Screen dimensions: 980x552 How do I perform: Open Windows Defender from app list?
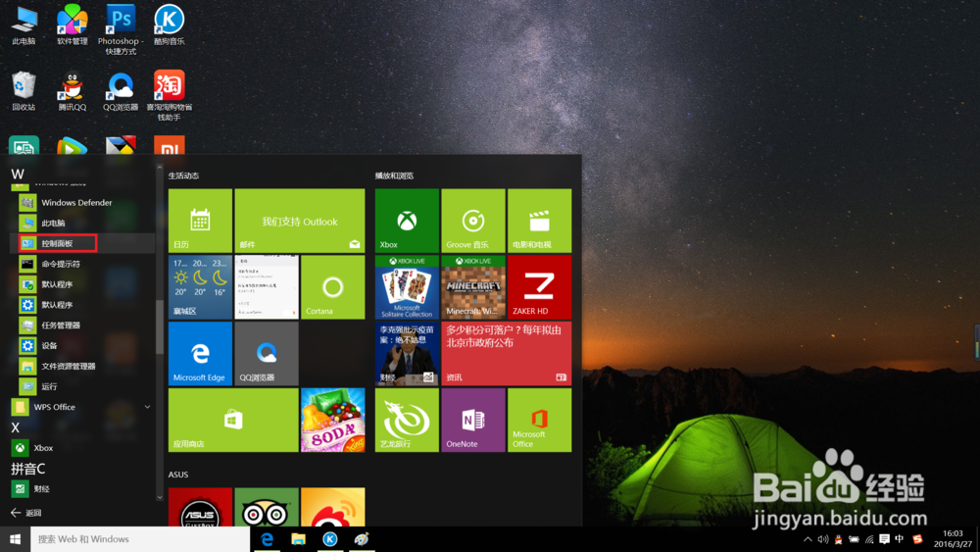[x=82, y=203]
